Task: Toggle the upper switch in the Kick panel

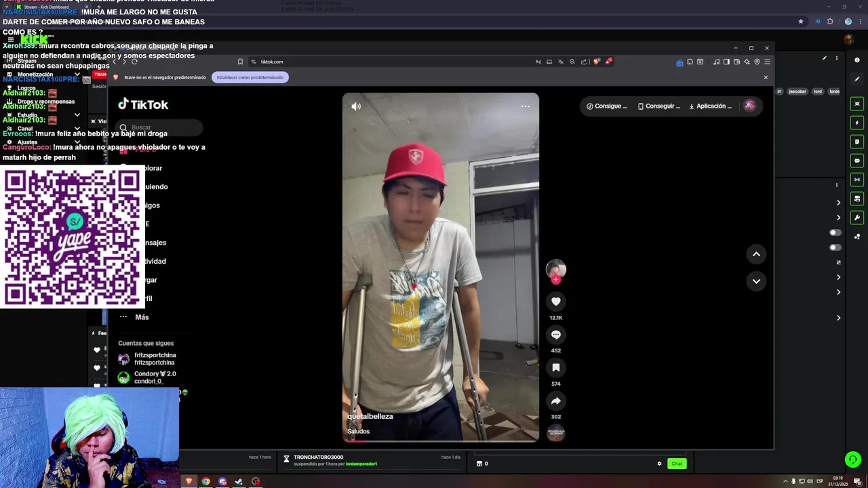Action: point(835,232)
